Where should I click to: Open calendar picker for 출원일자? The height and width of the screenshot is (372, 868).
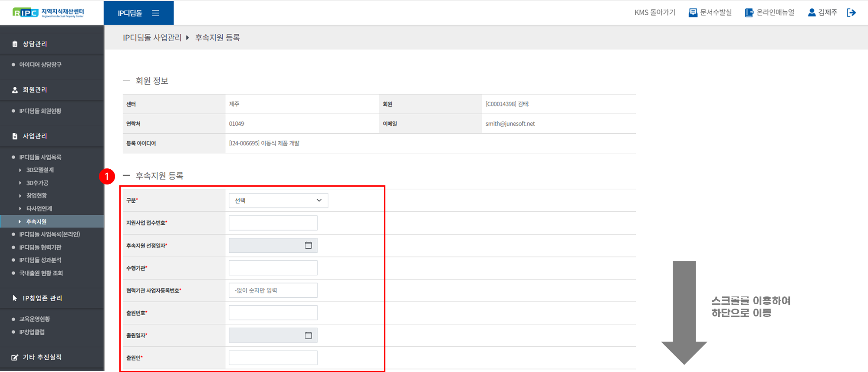coord(308,336)
